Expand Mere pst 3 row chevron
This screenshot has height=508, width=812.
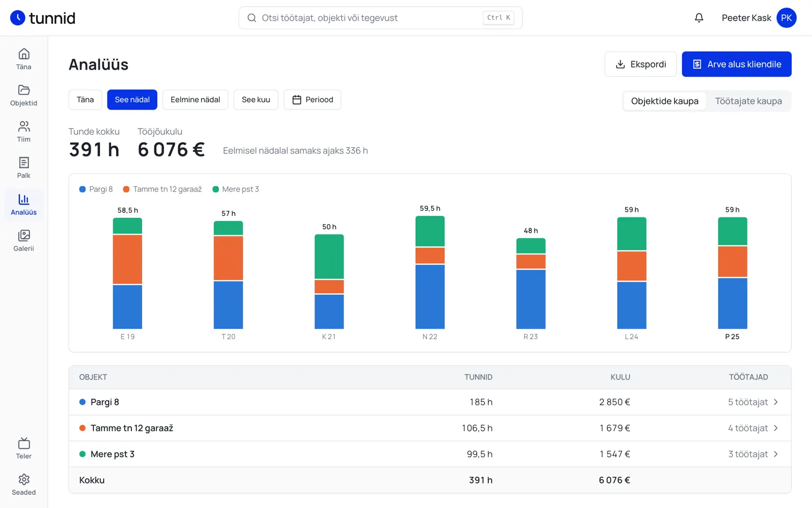[776, 454]
